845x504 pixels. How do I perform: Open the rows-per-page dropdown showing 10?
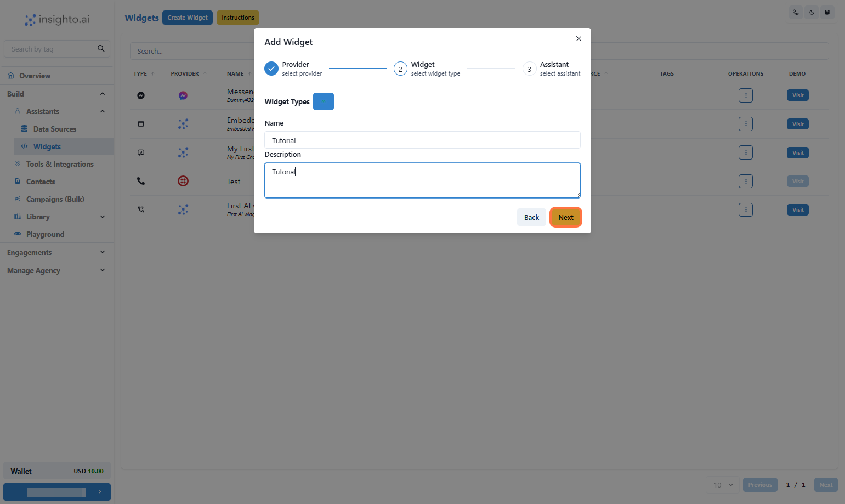(x=722, y=485)
